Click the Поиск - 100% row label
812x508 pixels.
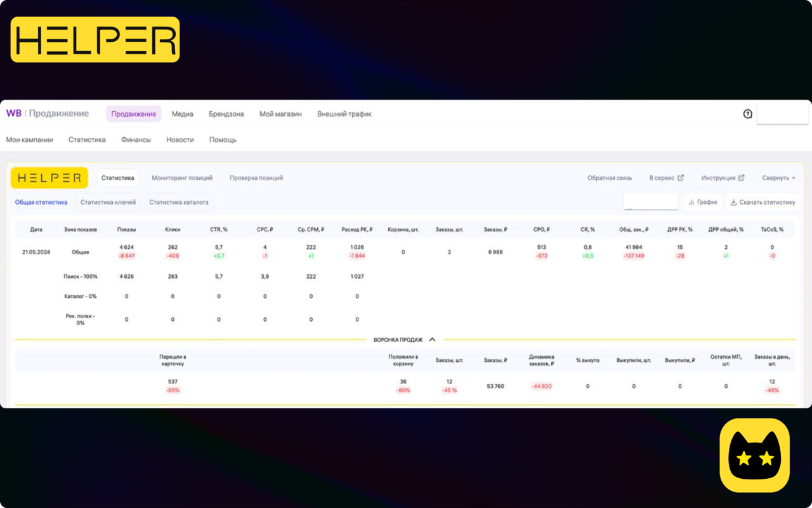point(81,277)
